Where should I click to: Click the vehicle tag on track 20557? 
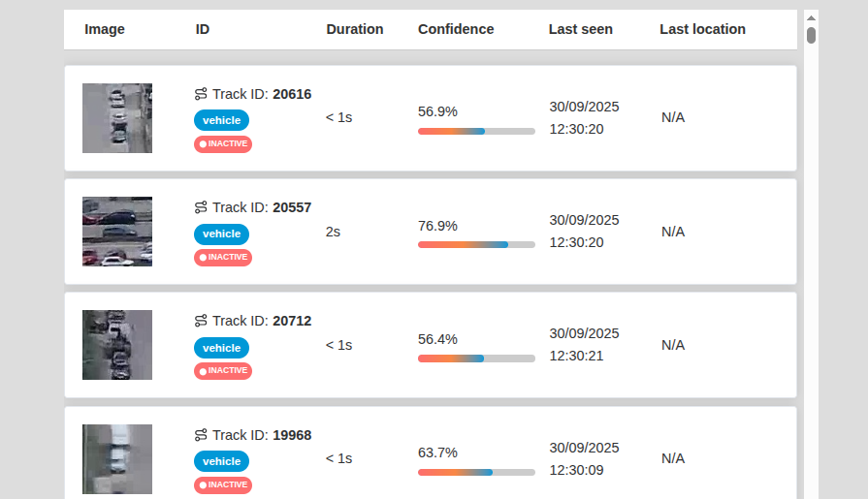[x=221, y=234]
